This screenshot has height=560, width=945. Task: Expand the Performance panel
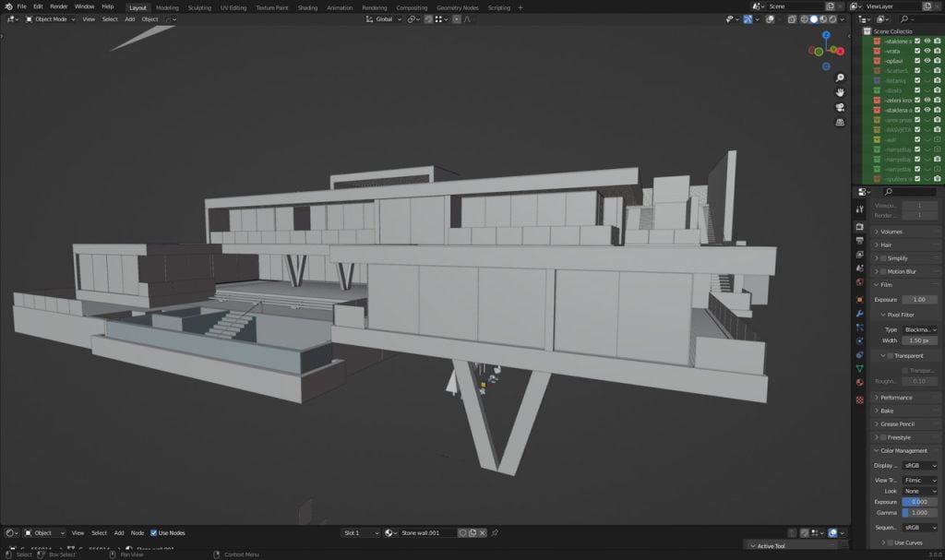[x=895, y=398]
